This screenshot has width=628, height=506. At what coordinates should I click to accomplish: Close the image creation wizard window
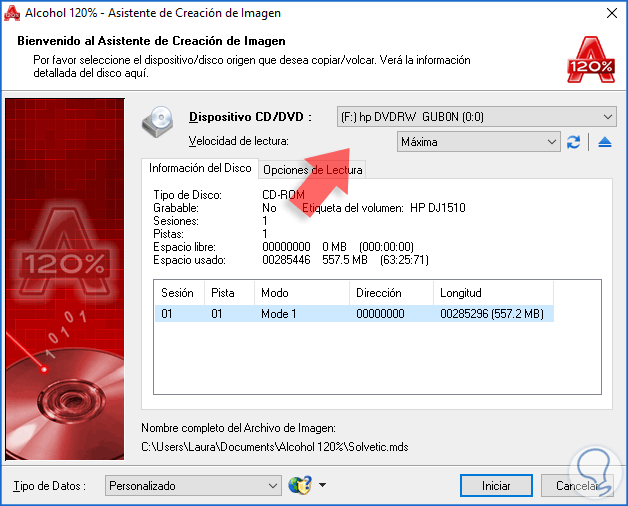612,13
